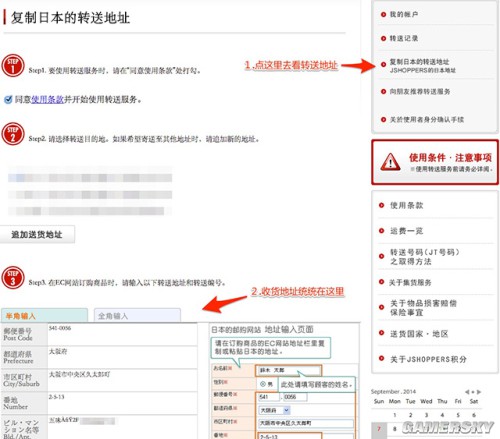Switch to the 半角输入 tab
The width and height of the screenshot is (500, 439).
click(44, 315)
